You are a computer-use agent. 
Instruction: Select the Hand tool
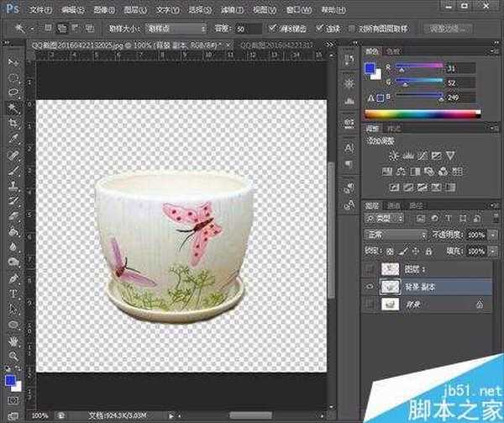pyautogui.click(x=13, y=342)
